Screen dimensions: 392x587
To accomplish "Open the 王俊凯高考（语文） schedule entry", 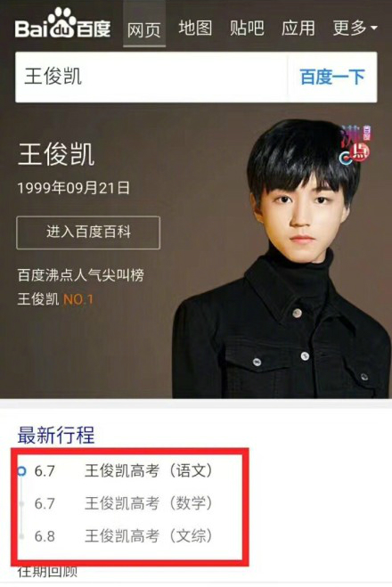I will (x=149, y=470).
